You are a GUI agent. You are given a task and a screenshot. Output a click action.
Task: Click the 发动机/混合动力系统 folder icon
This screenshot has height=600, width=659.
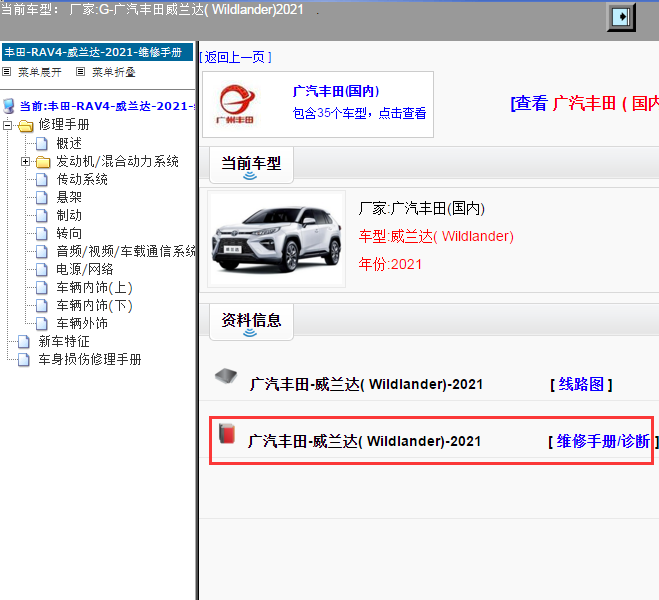[x=43, y=162]
